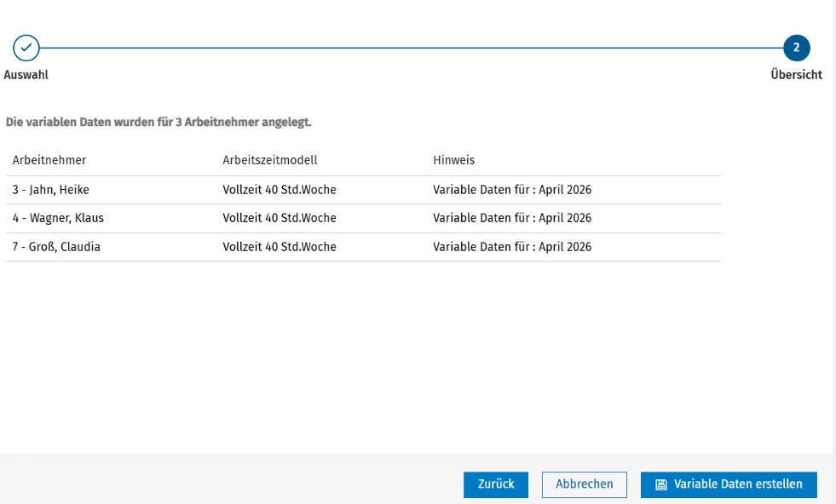Click the completed Auswahl step checkmark
The image size is (836, 504).
(26, 48)
